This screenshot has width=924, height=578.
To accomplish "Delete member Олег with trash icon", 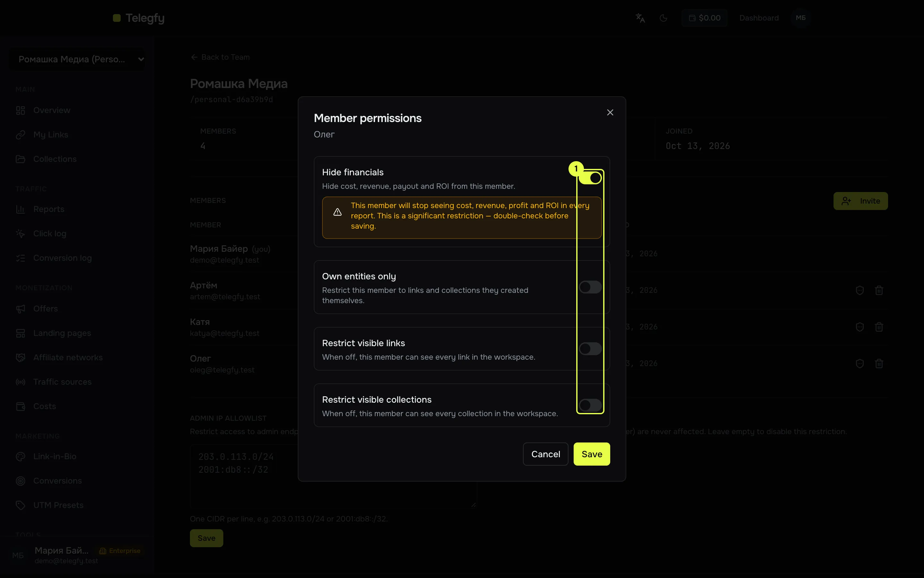I will [879, 363].
